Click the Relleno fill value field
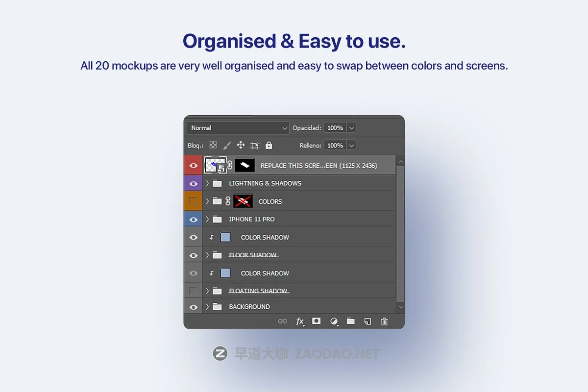The height and width of the screenshot is (392, 588). pos(335,146)
